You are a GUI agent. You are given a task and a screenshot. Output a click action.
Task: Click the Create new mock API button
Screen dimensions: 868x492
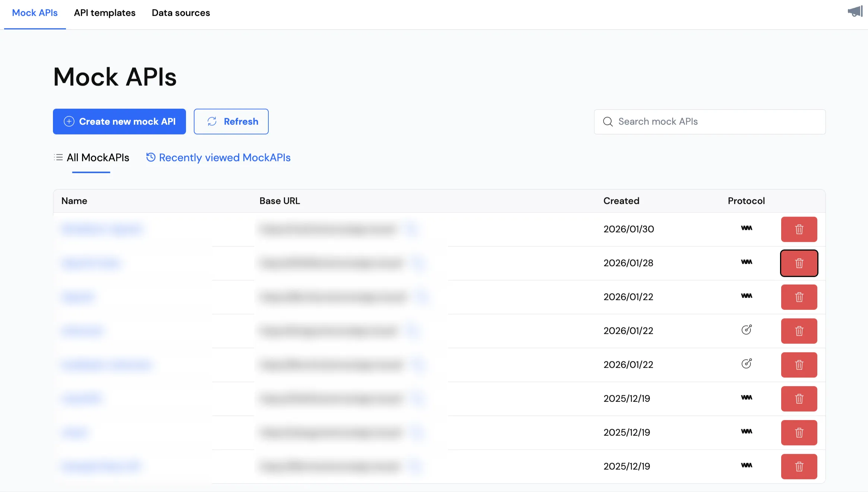pyautogui.click(x=119, y=121)
